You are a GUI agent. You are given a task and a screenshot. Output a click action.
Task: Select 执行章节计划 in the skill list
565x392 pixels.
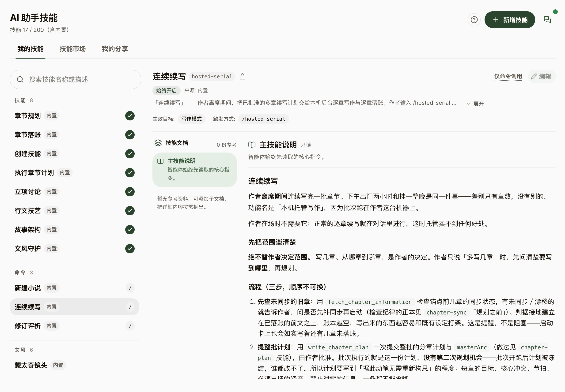click(75, 173)
